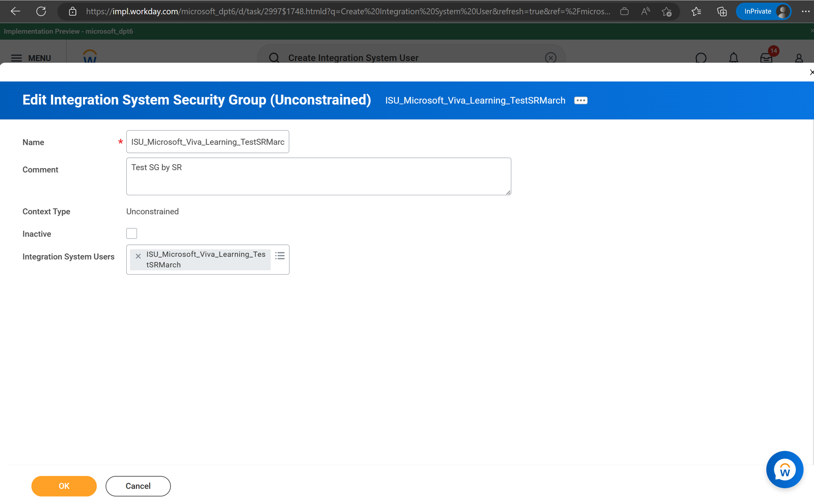Go back using browser back arrow
The height and width of the screenshot is (504, 814).
click(x=15, y=12)
